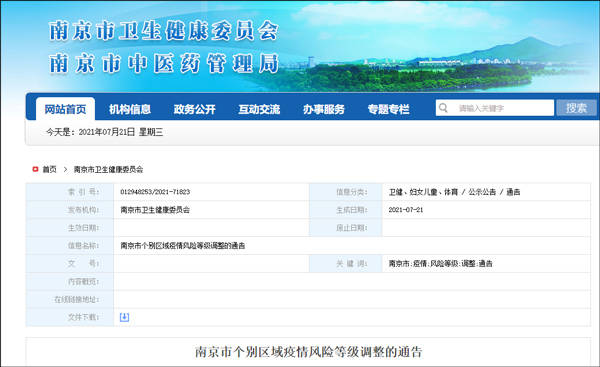Click the publishing agency value 南京市卫生健康委员会
Image resolution: width=600 pixels, height=367 pixels.
pyautogui.click(x=155, y=210)
